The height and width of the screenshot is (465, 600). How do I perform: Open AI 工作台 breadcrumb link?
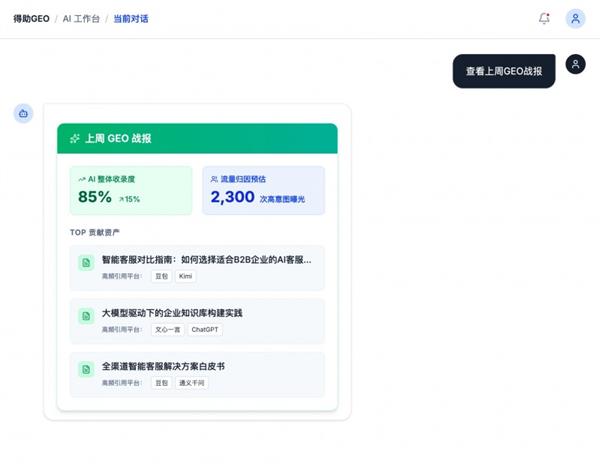pos(80,18)
